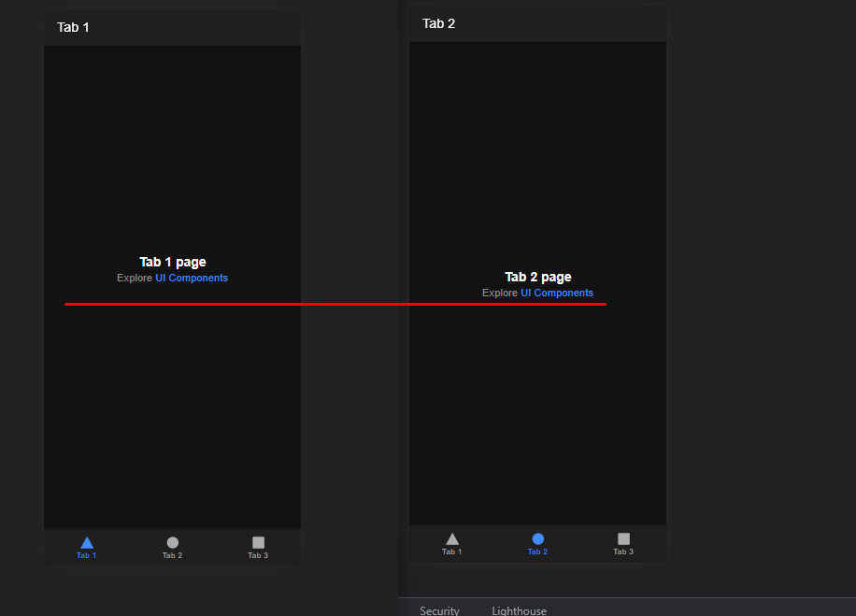The image size is (856, 616).
Task: Click the square icon in the Tab 2 screen
Action: coord(623,538)
